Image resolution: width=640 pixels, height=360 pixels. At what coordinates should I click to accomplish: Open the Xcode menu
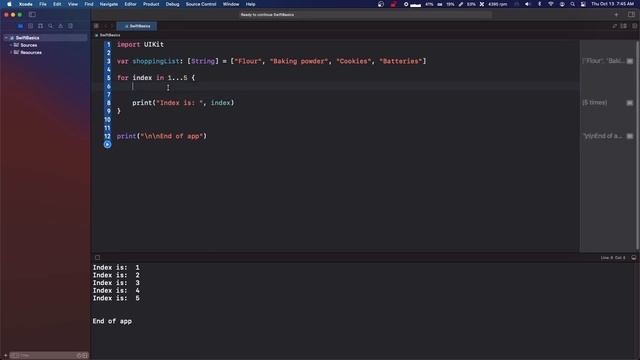pos(26,4)
